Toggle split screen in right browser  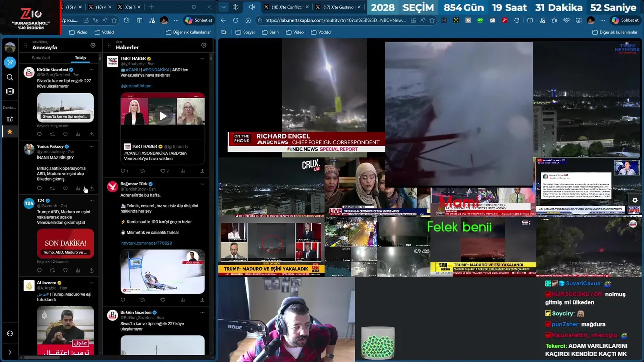coord(530,20)
